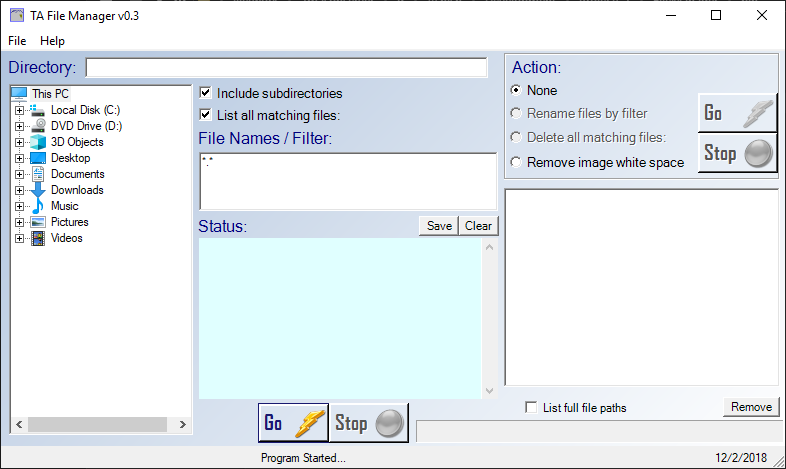Click the bottom Stop button
The image size is (786, 469).
368,422
